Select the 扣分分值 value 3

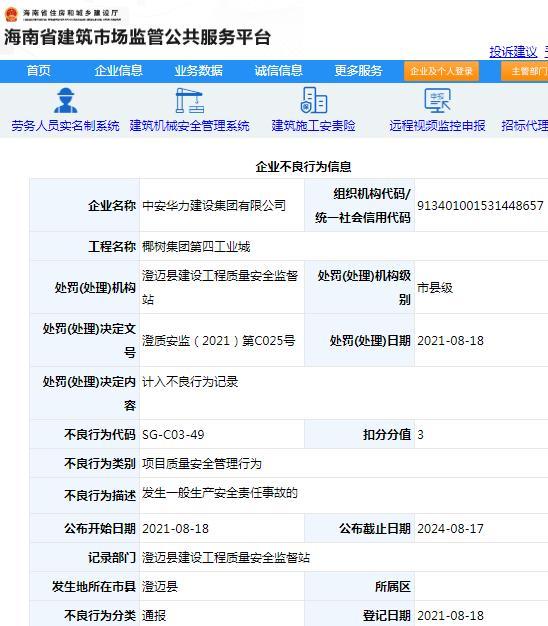tap(420, 434)
